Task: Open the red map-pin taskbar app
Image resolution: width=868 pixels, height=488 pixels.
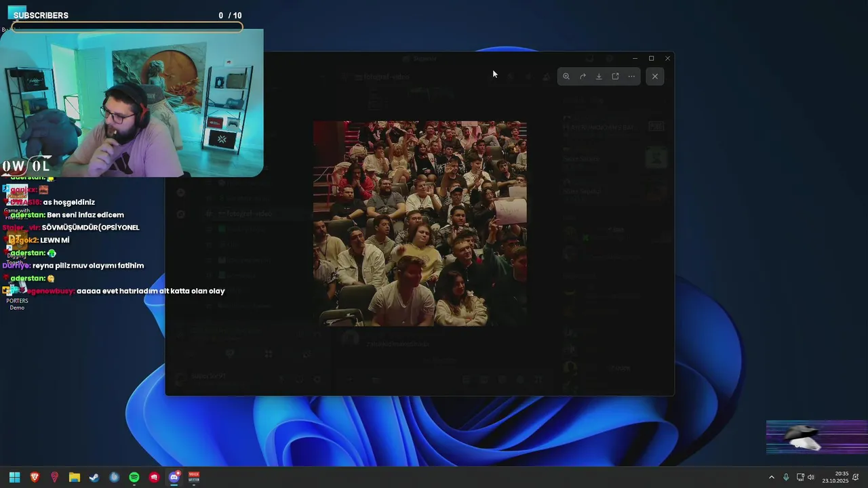Action: coord(54,477)
